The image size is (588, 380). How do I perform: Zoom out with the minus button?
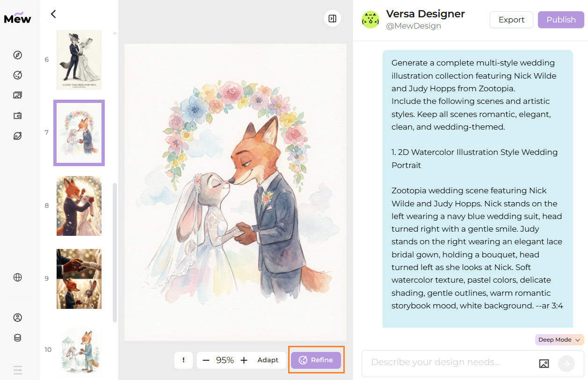point(206,360)
